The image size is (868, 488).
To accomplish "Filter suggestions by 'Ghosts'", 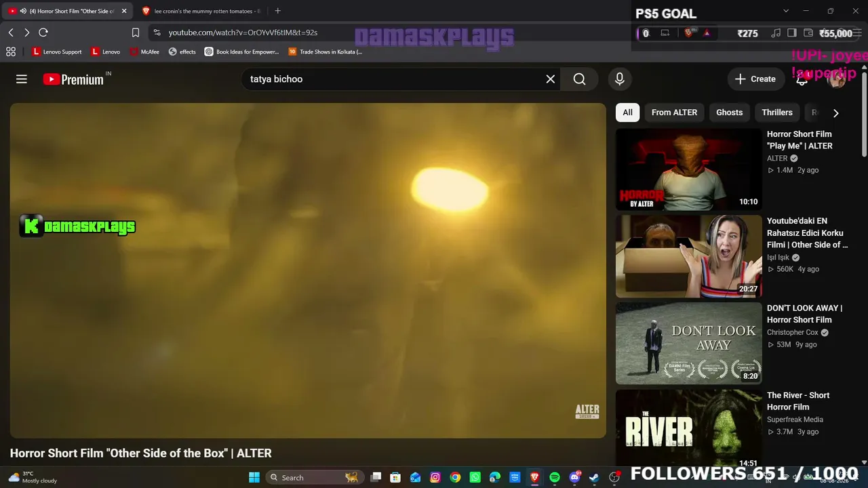I will 730,113.
